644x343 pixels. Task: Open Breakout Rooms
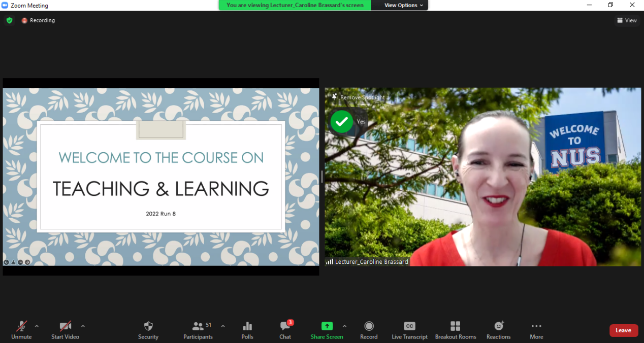pyautogui.click(x=455, y=326)
